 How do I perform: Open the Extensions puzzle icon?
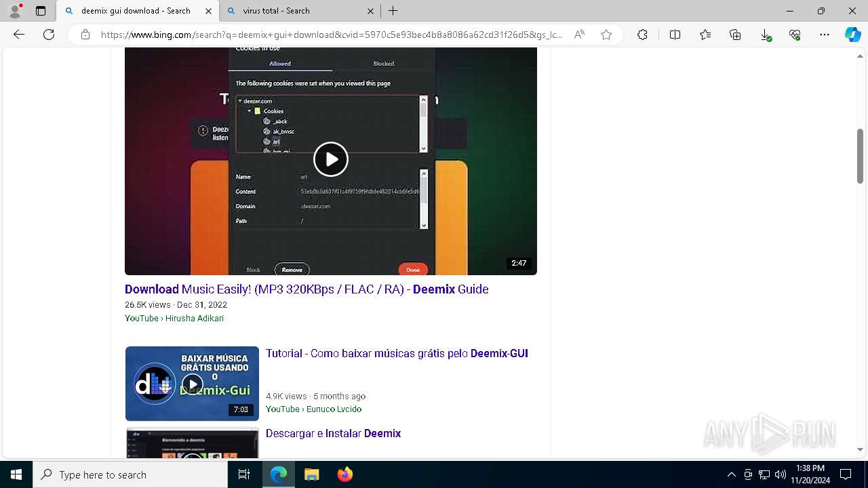point(642,35)
